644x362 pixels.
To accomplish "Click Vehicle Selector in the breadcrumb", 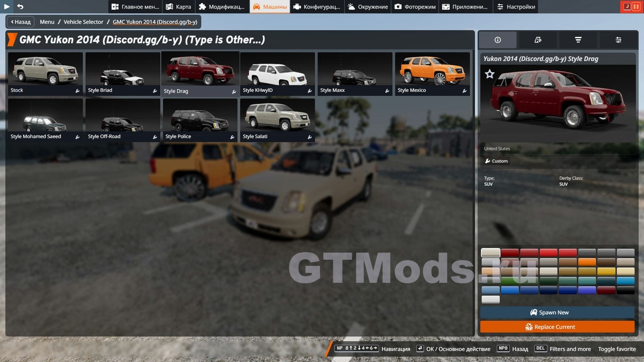I will pos(83,22).
